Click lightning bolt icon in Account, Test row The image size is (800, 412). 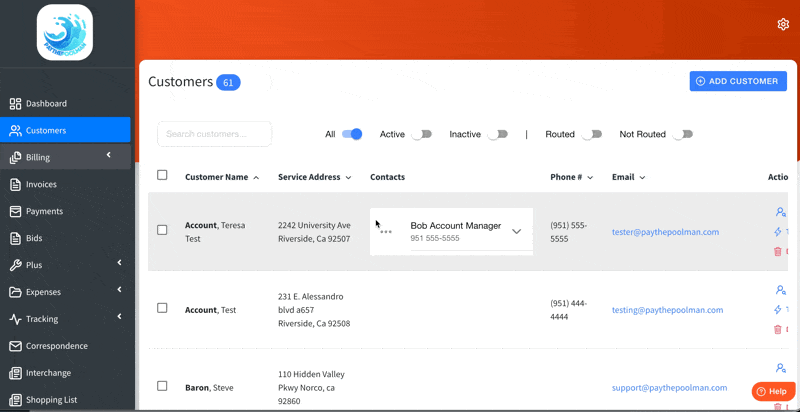pos(778,310)
